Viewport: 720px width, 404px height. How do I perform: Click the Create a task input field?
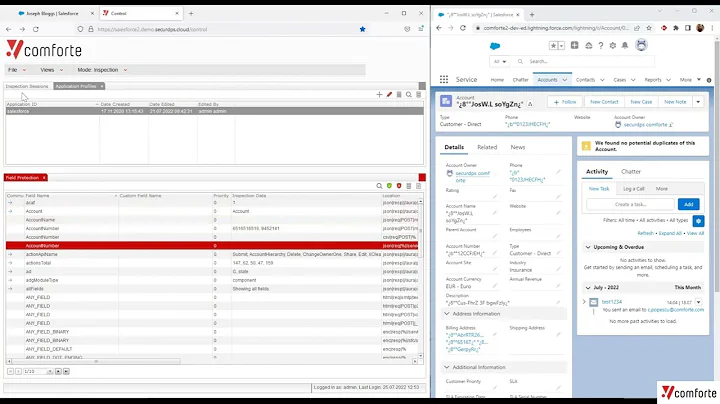tap(630, 204)
